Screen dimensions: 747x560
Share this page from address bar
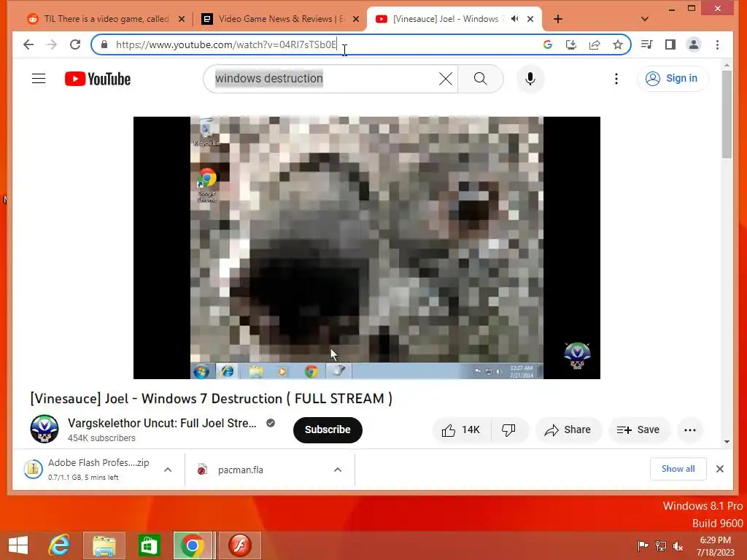pyautogui.click(x=595, y=44)
